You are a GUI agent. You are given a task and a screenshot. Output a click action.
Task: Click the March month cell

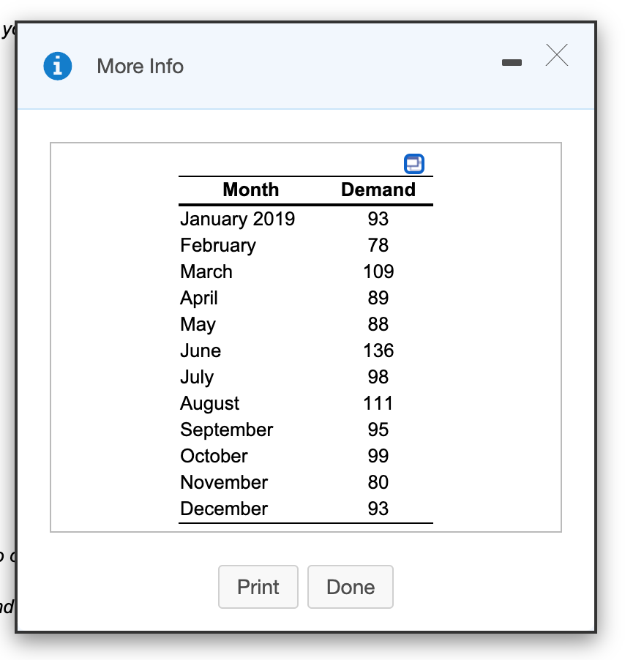[x=206, y=271]
